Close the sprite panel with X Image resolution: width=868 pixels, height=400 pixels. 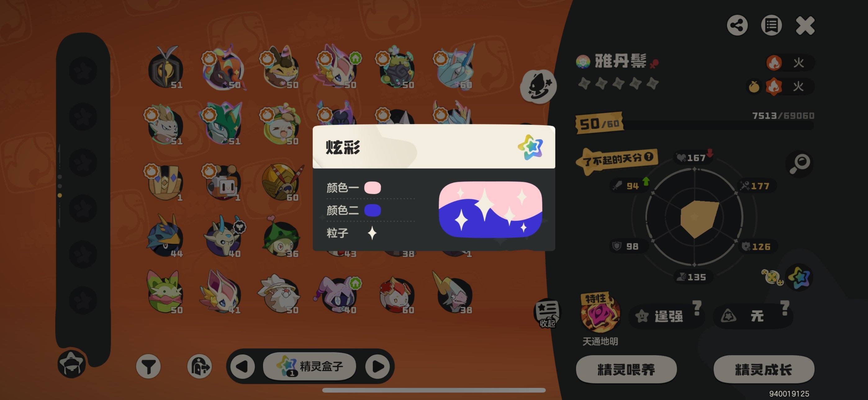pos(805,25)
